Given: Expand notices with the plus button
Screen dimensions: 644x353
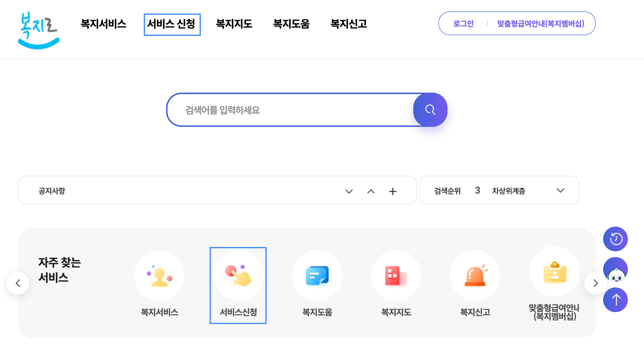Looking at the screenshot, I should (393, 191).
